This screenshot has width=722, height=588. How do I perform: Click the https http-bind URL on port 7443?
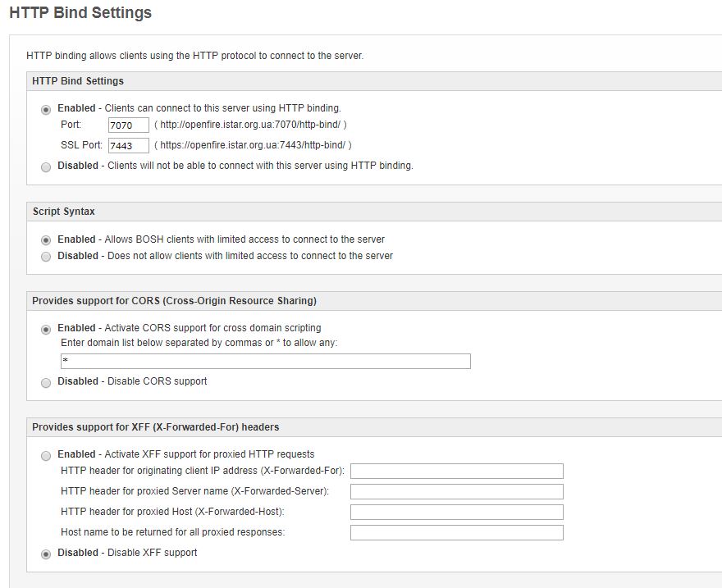click(253, 145)
